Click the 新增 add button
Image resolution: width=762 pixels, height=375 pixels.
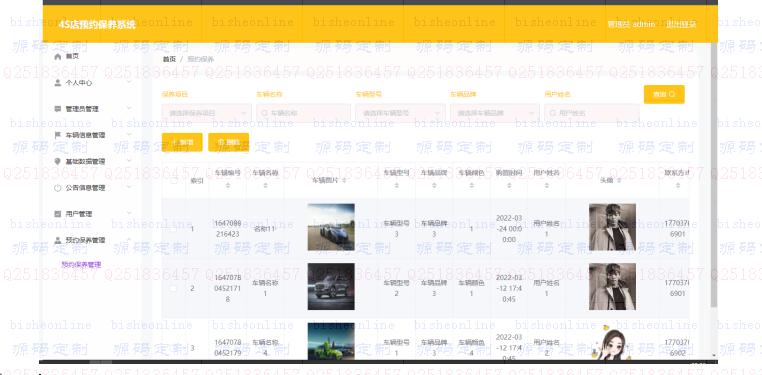pyautogui.click(x=182, y=142)
